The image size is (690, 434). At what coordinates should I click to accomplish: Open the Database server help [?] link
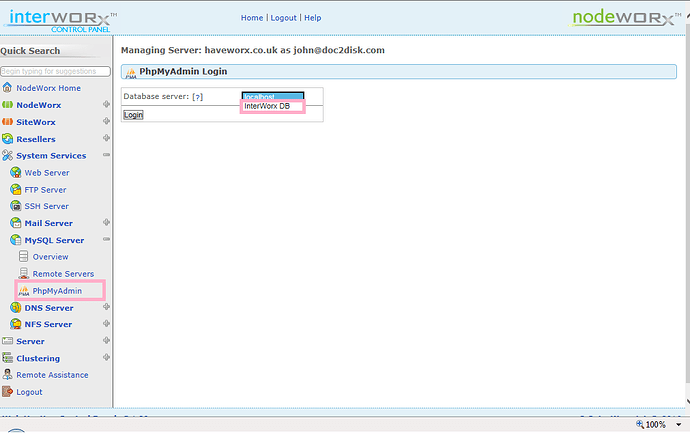click(198, 97)
